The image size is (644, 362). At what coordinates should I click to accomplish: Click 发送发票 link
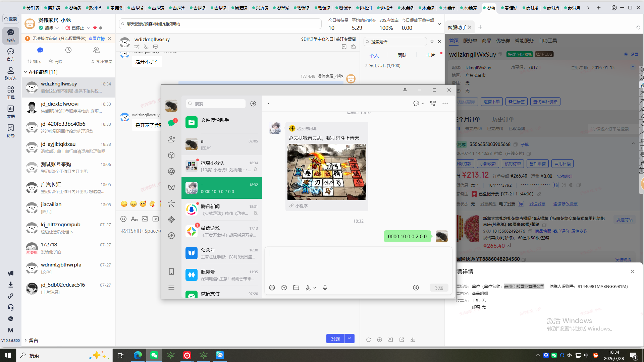[x=537, y=204]
